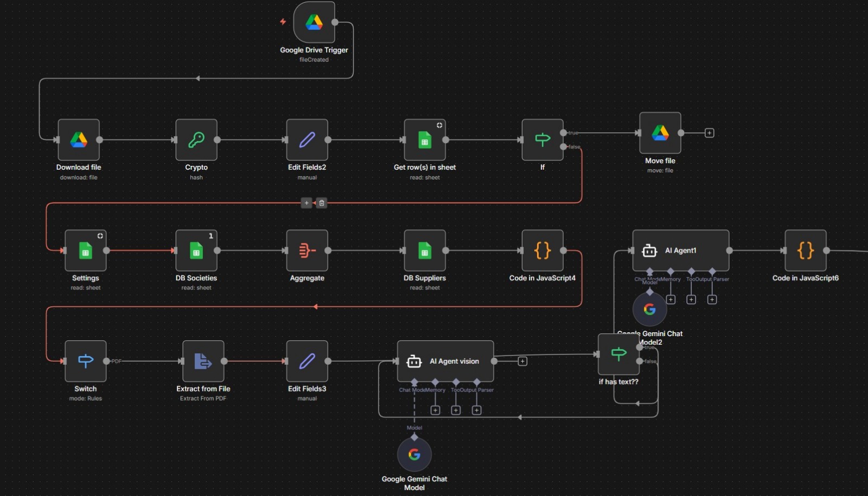
Task: Open the DB Societies sheet node
Action: coord(196,250)
